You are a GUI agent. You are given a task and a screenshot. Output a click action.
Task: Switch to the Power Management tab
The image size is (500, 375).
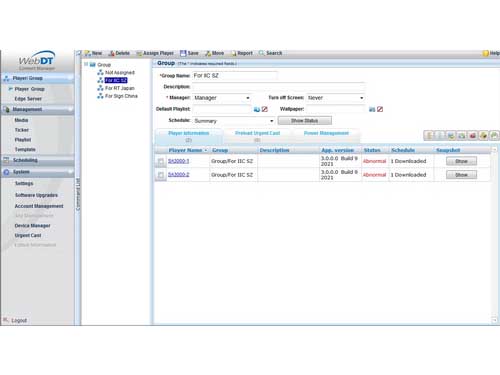pos(326,133)
